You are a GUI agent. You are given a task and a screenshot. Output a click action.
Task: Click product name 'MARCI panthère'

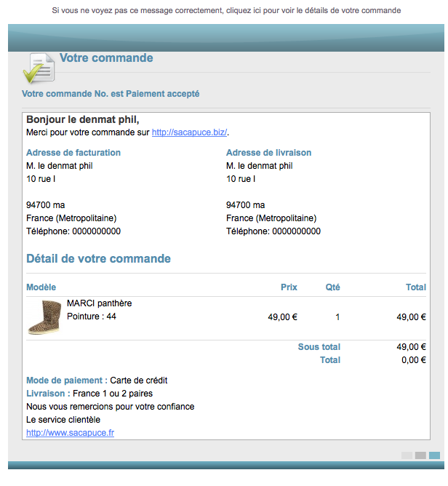[99, 303]
